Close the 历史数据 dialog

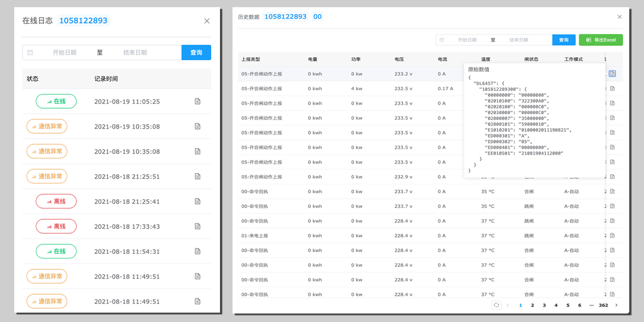coord(619,17)
